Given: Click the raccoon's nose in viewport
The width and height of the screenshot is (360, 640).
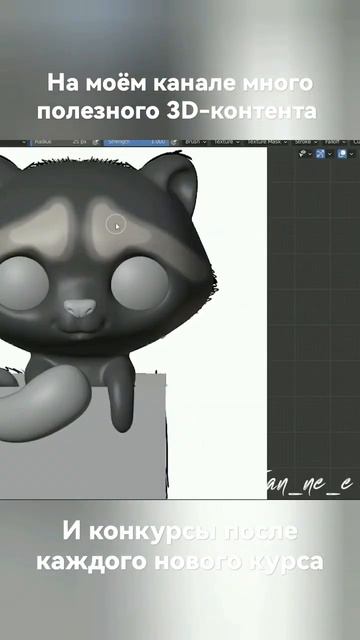Looking at the screenshot, I should [x=80, y=307].
